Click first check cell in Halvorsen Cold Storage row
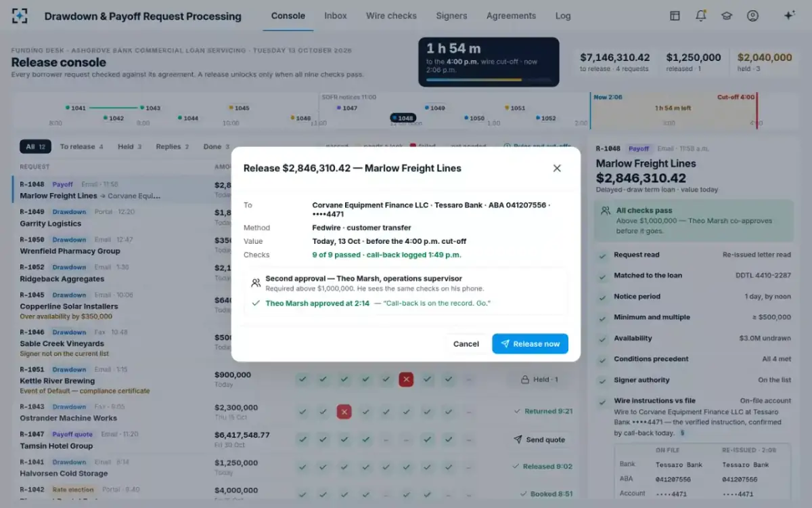This screenshot has height=508, width=812. coord(302,467)
